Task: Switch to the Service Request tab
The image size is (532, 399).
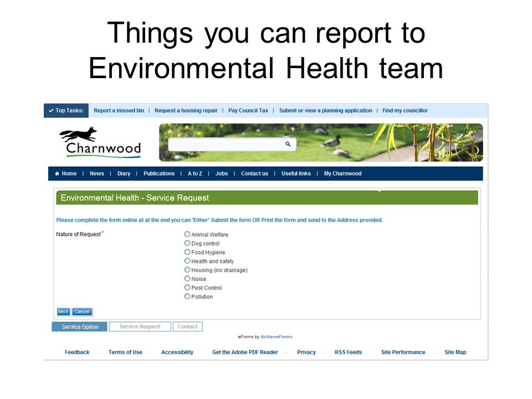Action: (x=140, y=326)
